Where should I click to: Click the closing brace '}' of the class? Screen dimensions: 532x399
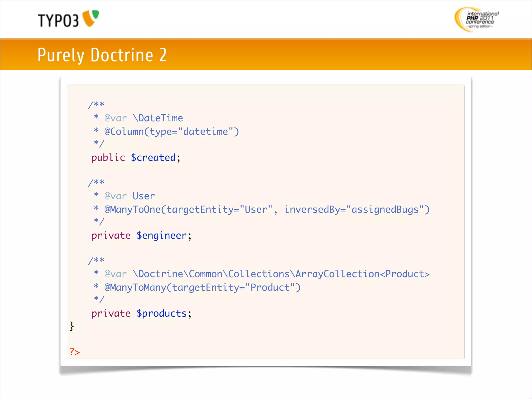click(72, 326)
